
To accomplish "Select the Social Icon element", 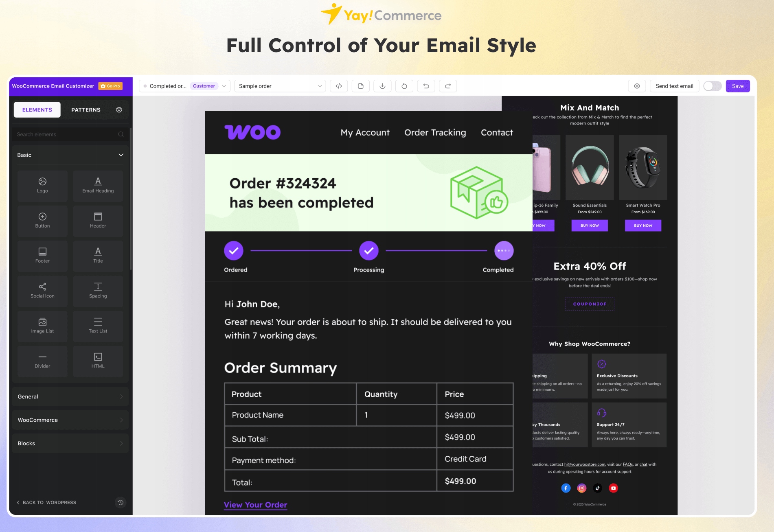I will point(42,291).
